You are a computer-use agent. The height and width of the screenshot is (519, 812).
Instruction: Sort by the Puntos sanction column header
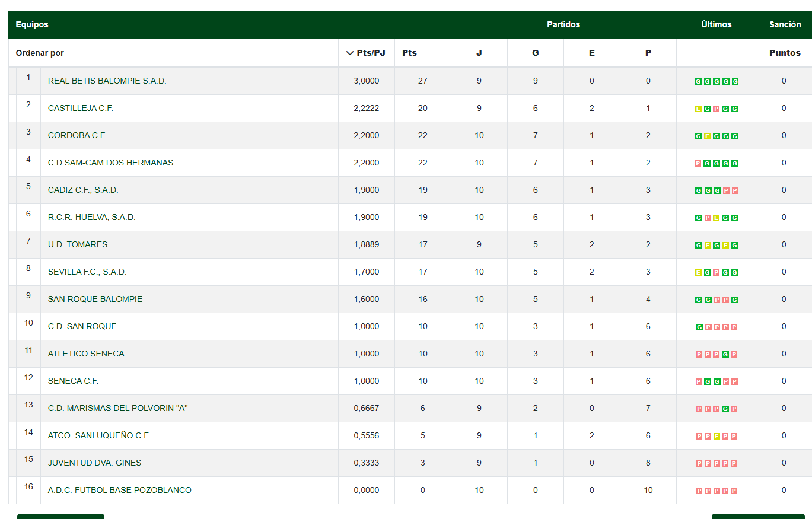785,53
